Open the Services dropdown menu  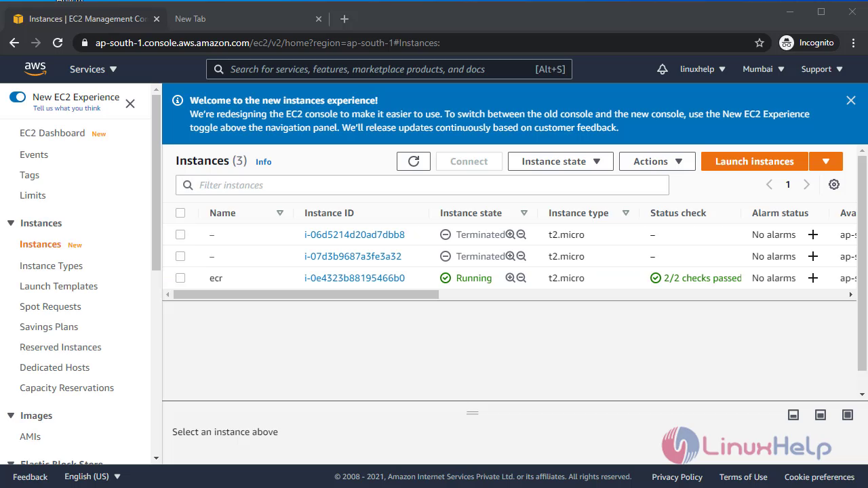tap(94, 69)
